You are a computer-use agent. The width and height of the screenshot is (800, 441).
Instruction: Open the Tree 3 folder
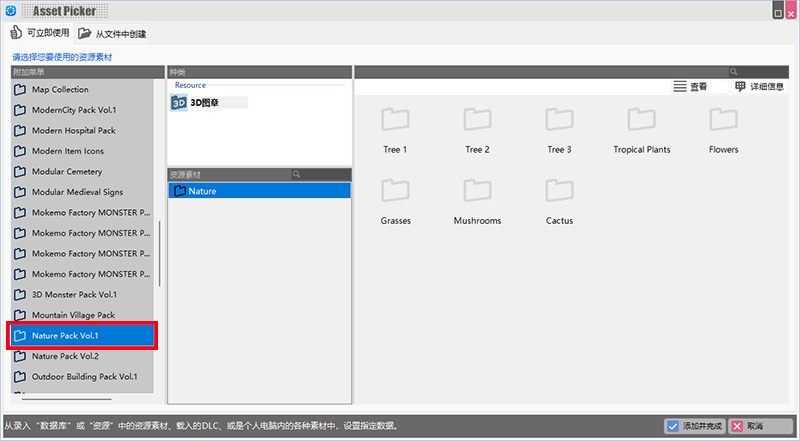(x=559, y=121)
